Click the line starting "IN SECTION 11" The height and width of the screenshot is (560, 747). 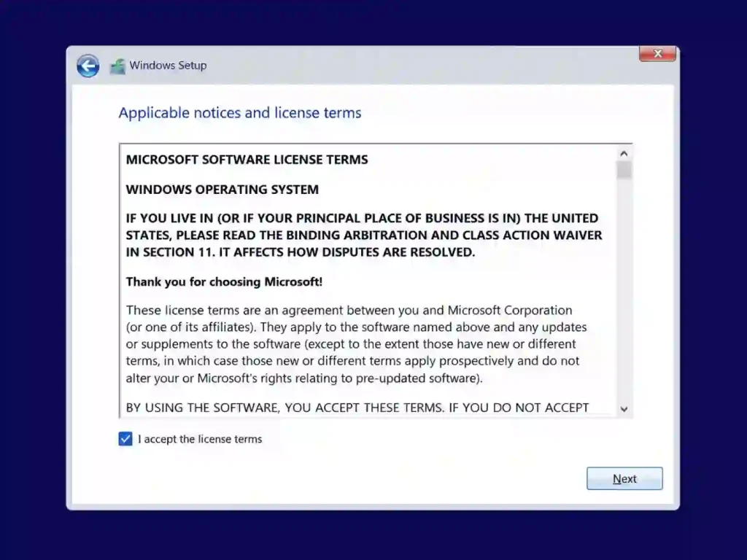coord(300,252)
